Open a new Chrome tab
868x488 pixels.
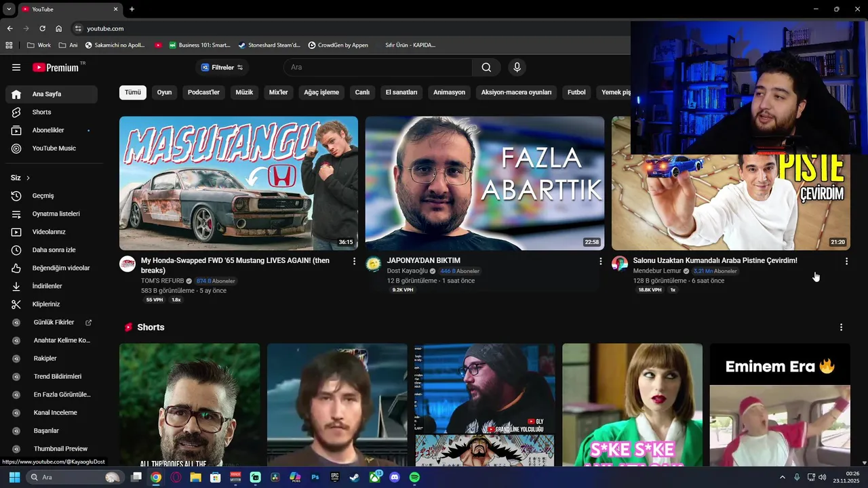coord(132,9)
